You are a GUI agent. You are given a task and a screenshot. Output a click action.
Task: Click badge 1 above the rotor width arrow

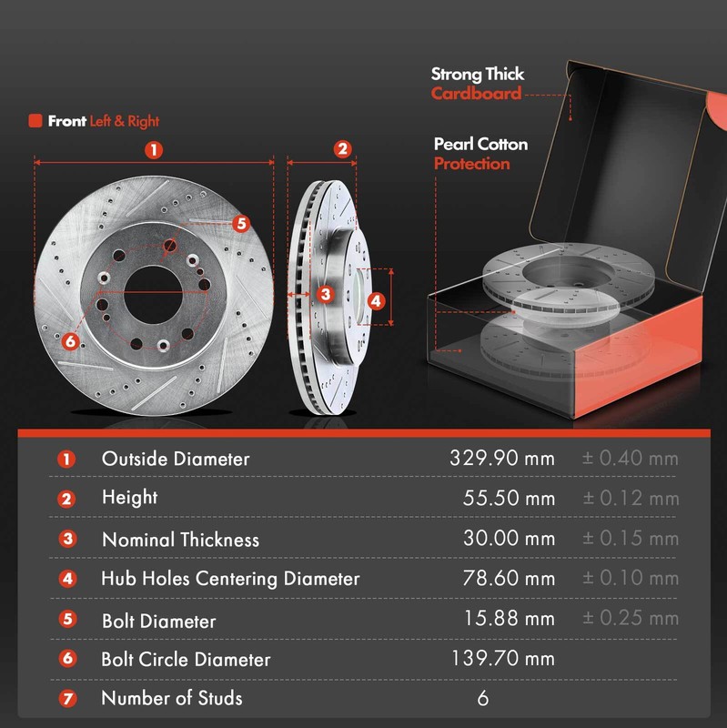[x=154, y=150]
